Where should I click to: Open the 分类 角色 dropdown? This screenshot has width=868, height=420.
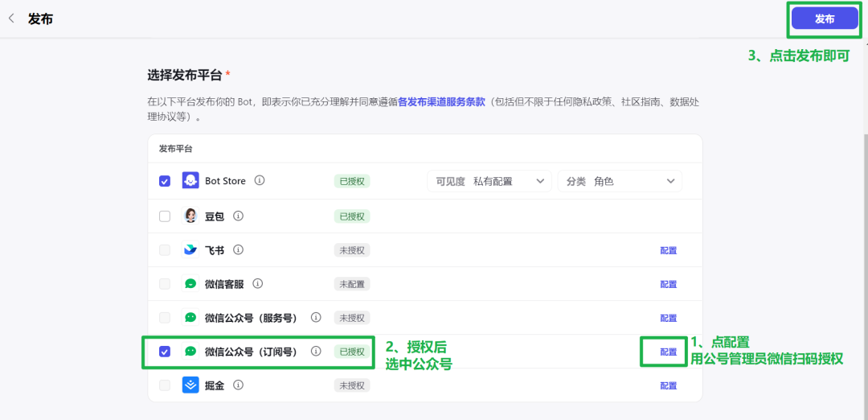pos(620,181)
